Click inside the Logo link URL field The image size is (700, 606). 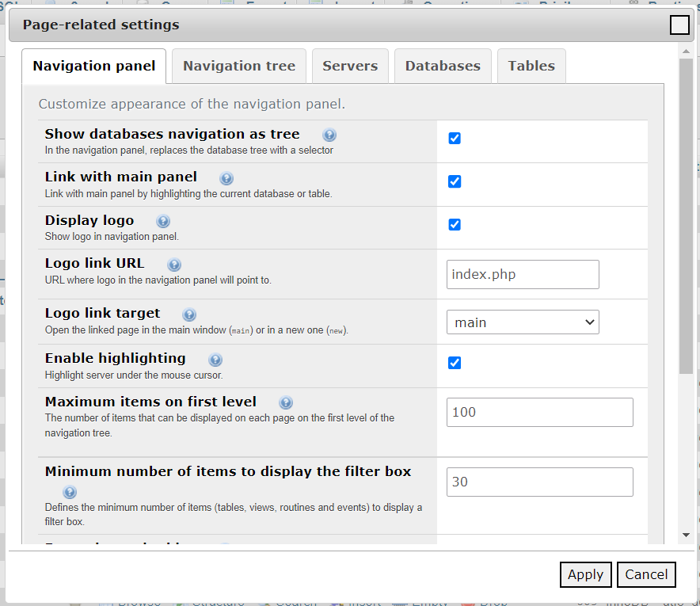pos(523,274)
